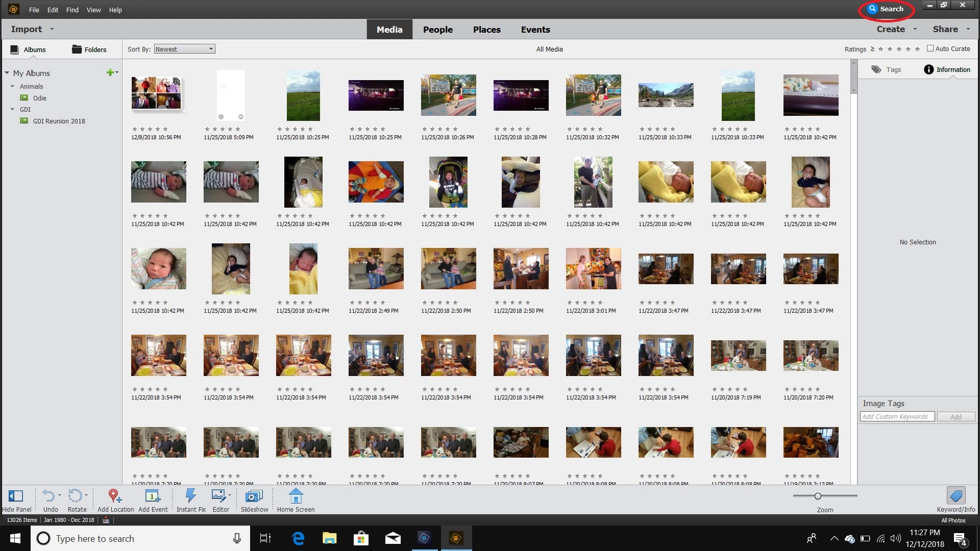Click the Add Event icon
Viewport: 980px width, 551px height.
tap(153, 496)
